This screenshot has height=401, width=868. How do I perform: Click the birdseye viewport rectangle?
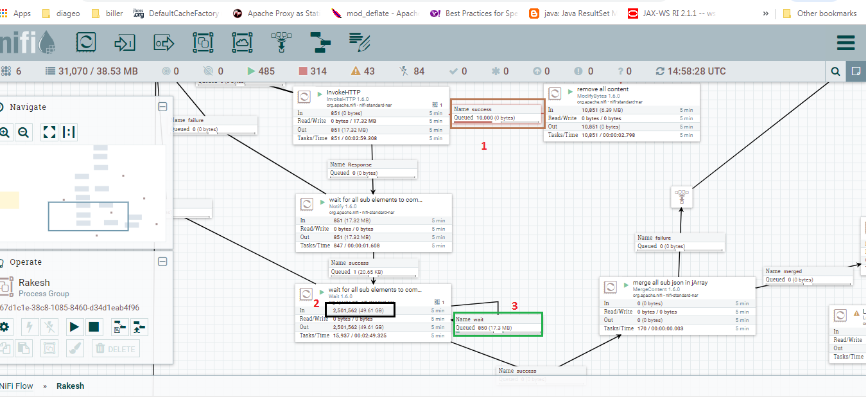coord(89,216)
